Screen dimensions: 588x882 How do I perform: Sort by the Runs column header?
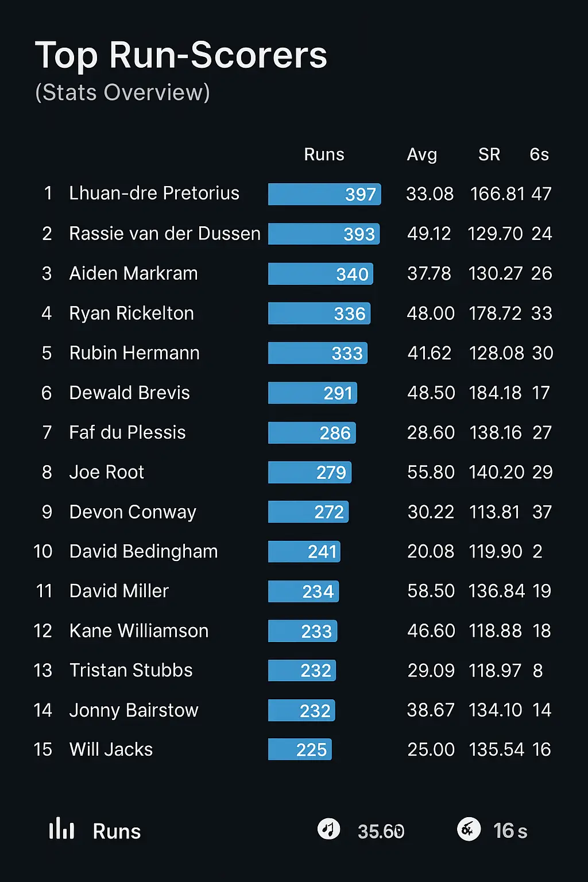324,154
